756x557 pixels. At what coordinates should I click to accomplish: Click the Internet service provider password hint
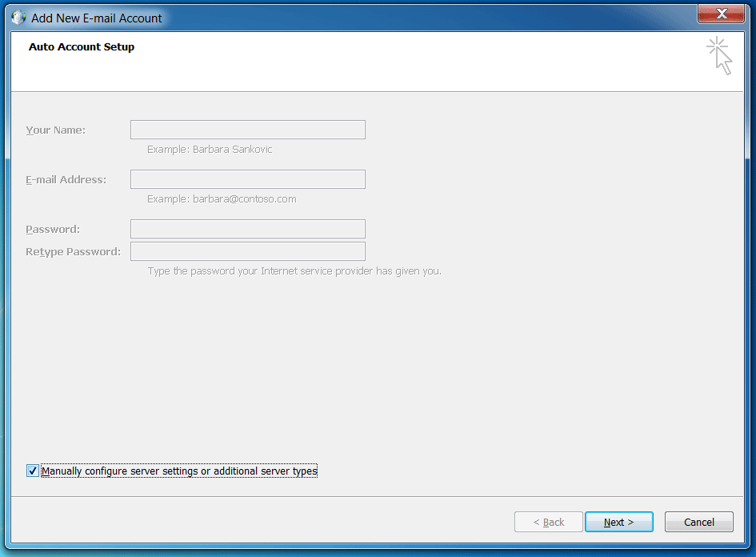[x=294, y=271]
